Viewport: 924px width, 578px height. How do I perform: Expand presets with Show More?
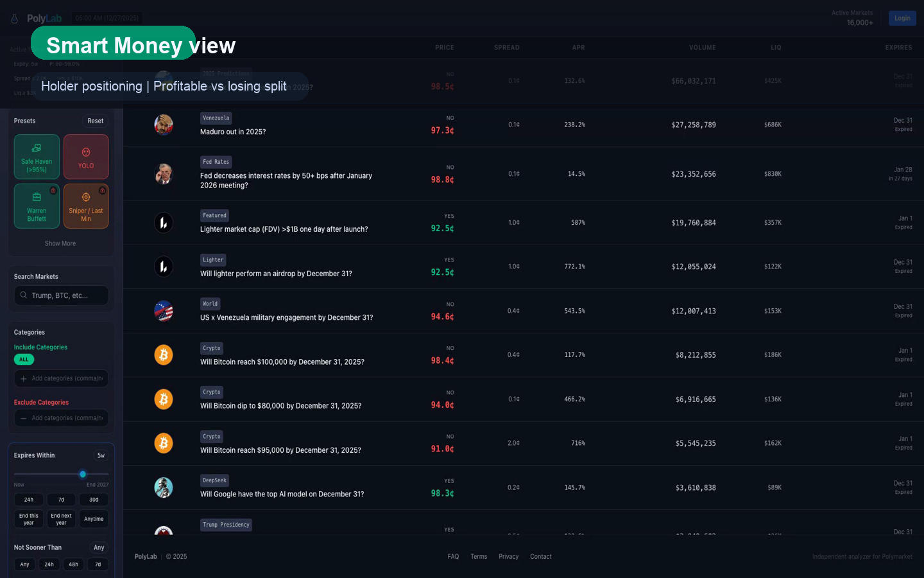(x=60, y=243)
